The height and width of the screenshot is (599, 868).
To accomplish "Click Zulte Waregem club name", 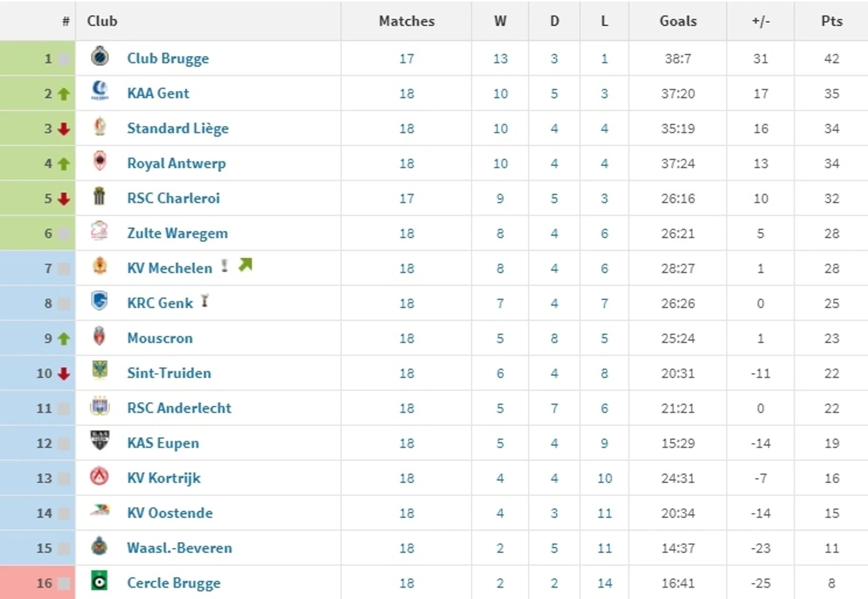I will tap(177, 233).
